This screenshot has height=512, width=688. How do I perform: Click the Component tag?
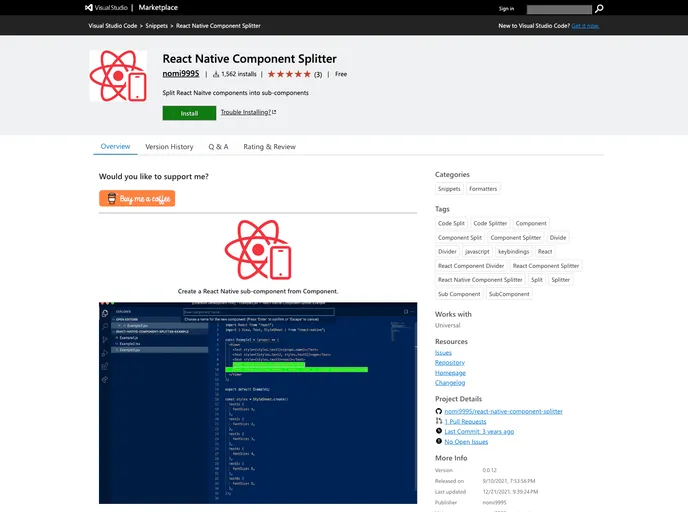(531, 223)
